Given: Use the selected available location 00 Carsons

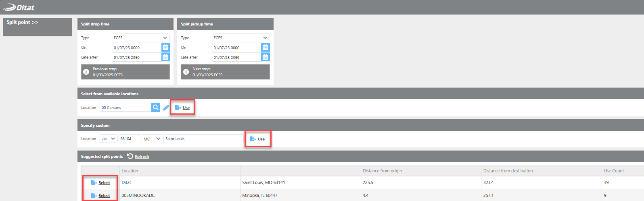Looking at the screenshot, I should point(183,108).
